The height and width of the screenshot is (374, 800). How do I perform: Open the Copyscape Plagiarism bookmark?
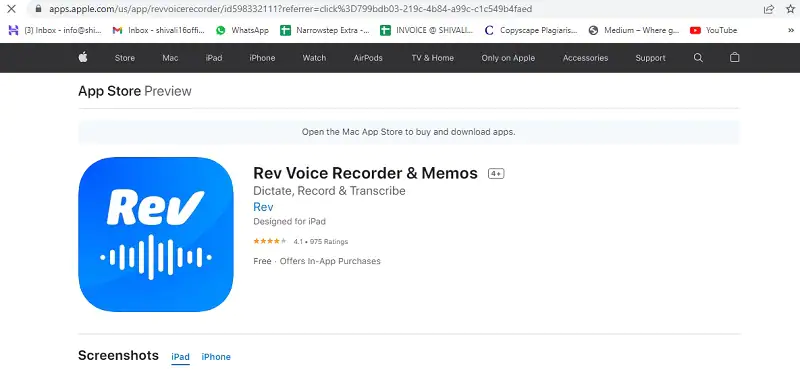pyautogui.click(x=531, y=30)
